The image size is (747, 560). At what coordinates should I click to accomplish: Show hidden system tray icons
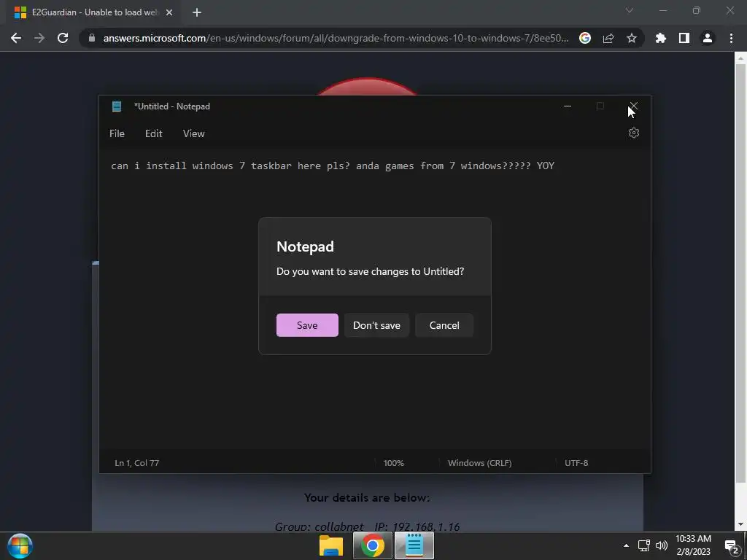(626, 545)
